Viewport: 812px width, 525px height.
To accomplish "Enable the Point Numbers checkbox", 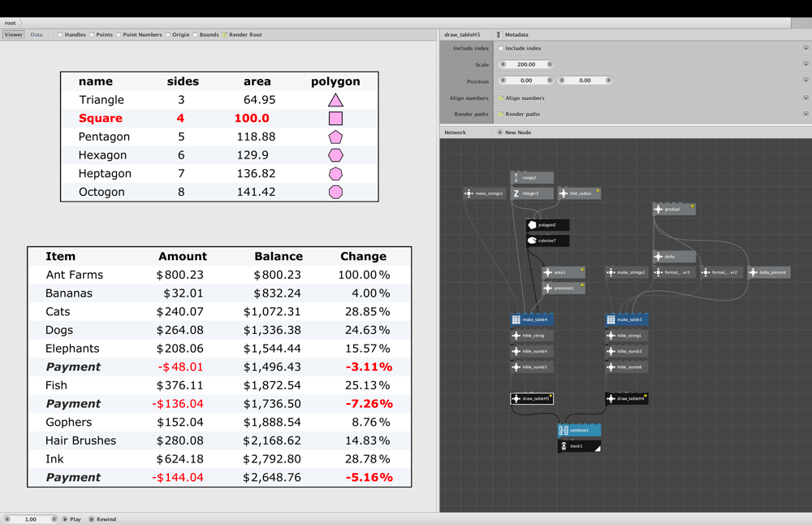I will point(119,35).
